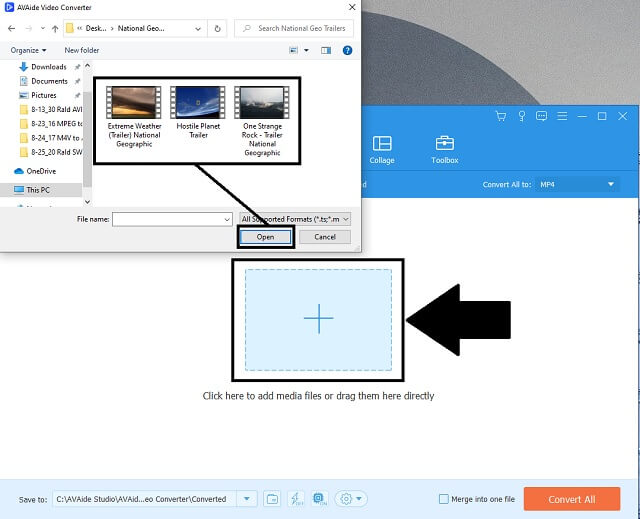Expand the address bar path dropdown
Screen dimensions: 640x519
198,29
